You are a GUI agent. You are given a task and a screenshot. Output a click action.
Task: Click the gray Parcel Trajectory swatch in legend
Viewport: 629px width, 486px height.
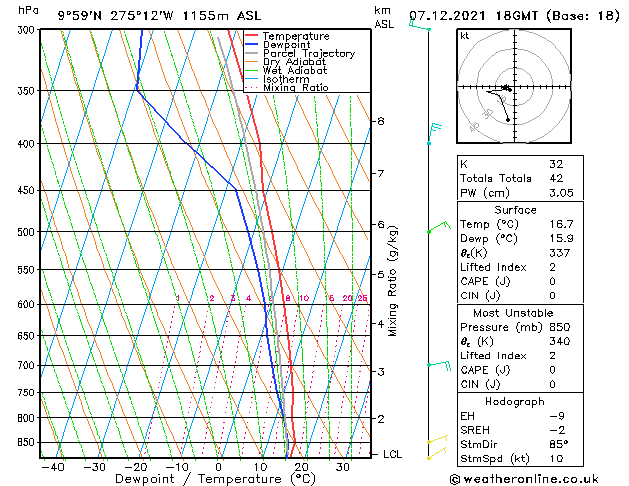pos(251,53)
